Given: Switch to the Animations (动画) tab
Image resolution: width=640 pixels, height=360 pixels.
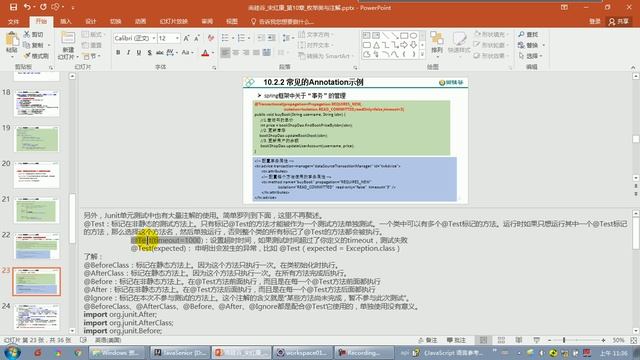Looking at the screenshot, I should coord(140,21).
